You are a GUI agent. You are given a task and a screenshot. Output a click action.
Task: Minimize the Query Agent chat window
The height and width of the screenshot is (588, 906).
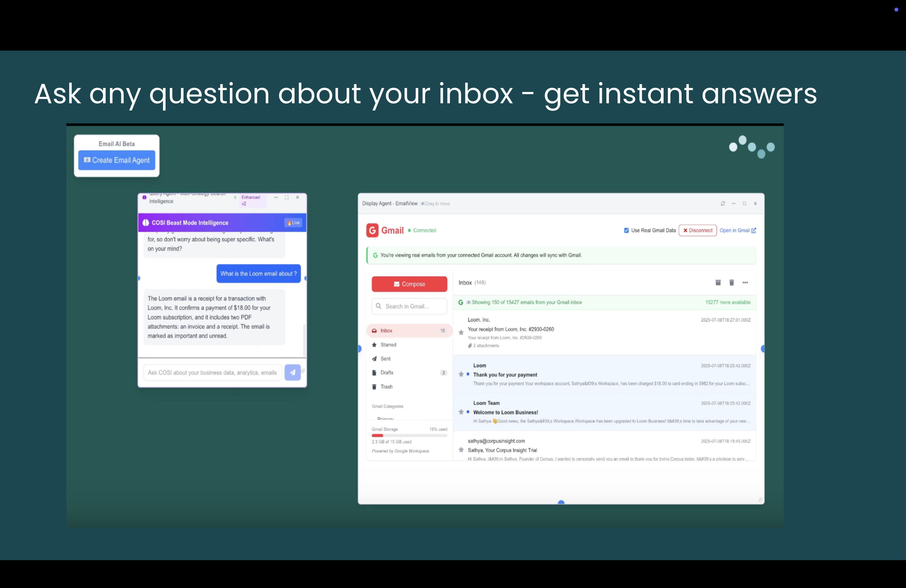click(276, 197)
